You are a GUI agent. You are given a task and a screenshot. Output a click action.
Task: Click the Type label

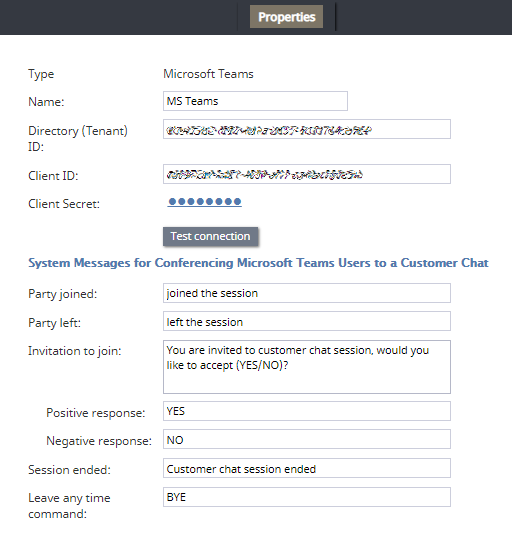[x=41, y=74]
